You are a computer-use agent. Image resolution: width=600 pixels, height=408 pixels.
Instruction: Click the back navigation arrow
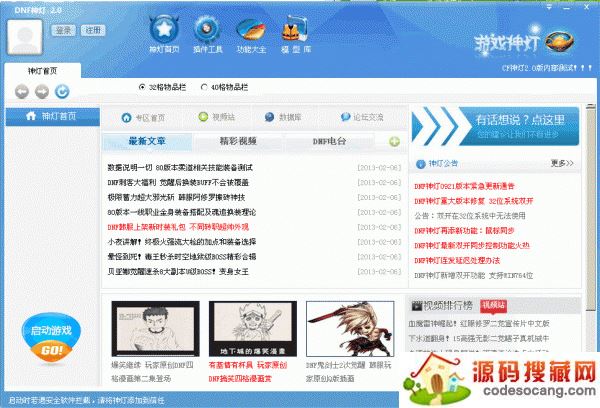(x=22, y=92)
